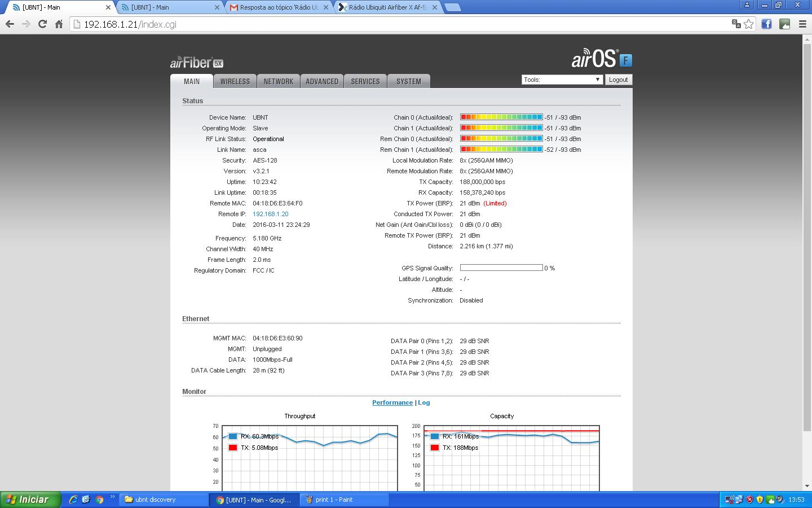Expand the Quick Launch overflow chevron
Image resolution: width=812 pixels, height=508 pixels.
(x=112, y=498)
